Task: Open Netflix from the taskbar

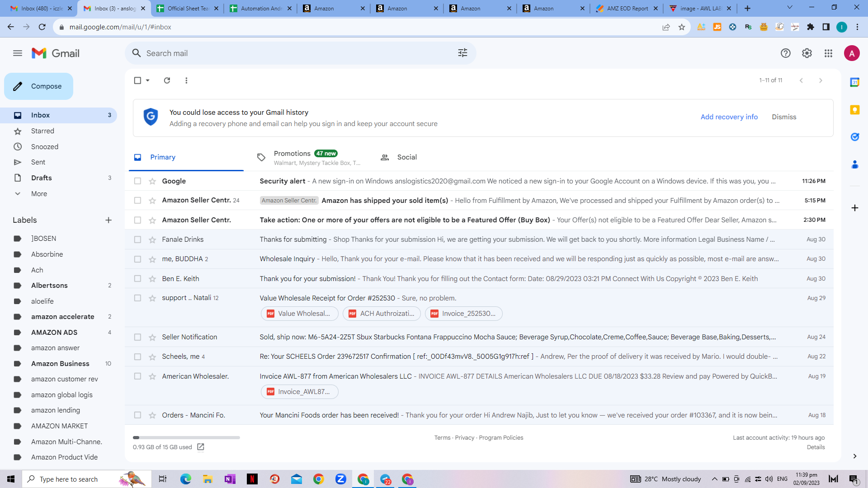Action: 252,479
